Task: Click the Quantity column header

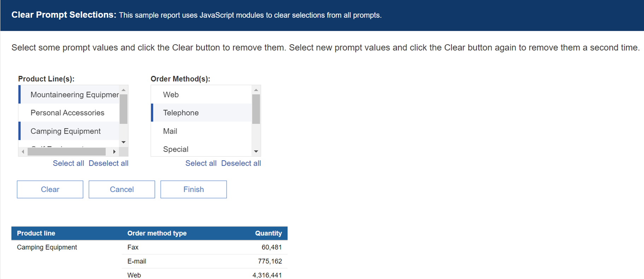Action: pyautogui.click(x=268, y=233)
